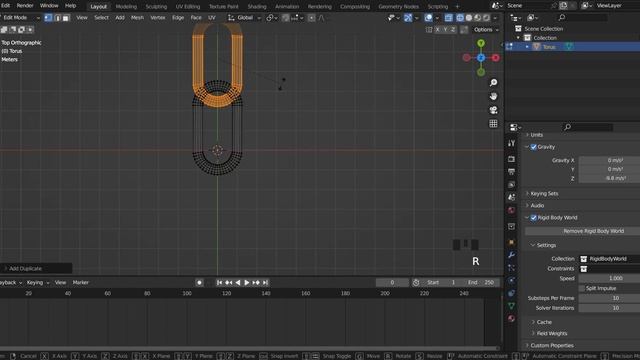Open the Options dropdown in viewport

pos(486,30)
